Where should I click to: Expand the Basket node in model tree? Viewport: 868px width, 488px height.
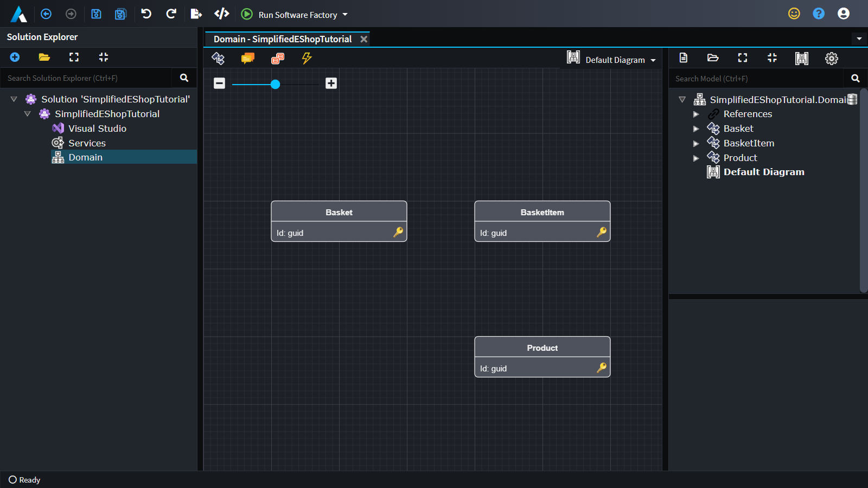click(696, 129)
